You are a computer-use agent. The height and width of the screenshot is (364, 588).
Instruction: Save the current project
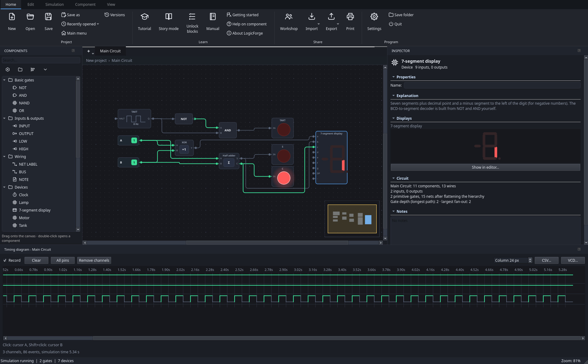tap(48, 21)
